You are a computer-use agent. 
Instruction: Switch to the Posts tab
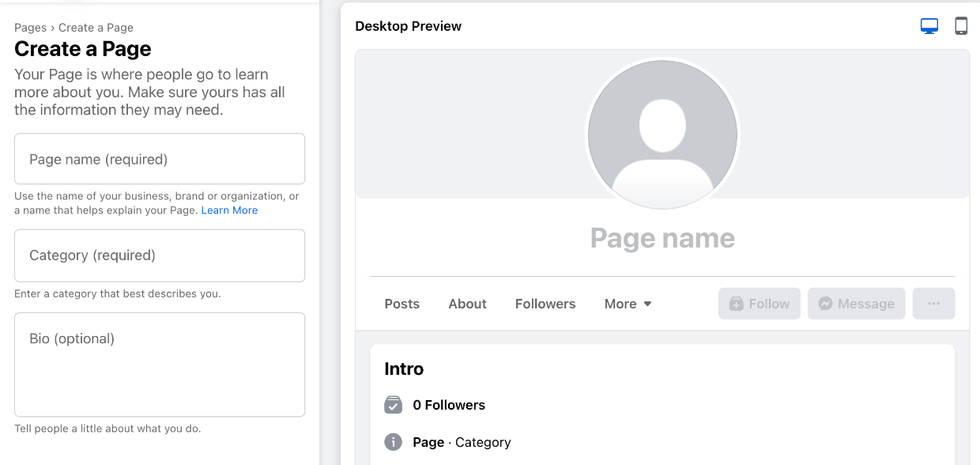(x=401, y=303)
